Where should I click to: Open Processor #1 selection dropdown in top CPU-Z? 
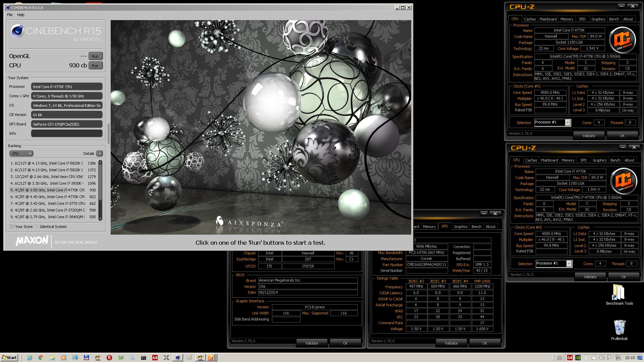pos(568,123)
